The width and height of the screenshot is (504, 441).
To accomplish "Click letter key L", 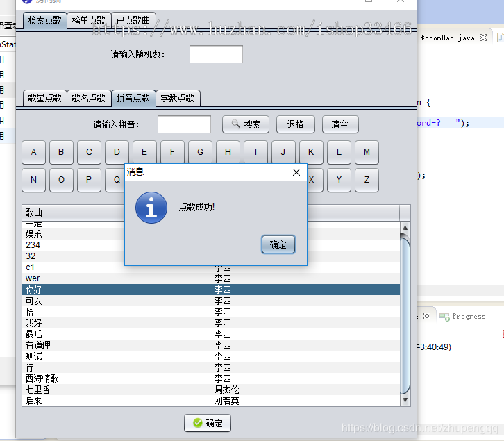I will coord(339,152).
